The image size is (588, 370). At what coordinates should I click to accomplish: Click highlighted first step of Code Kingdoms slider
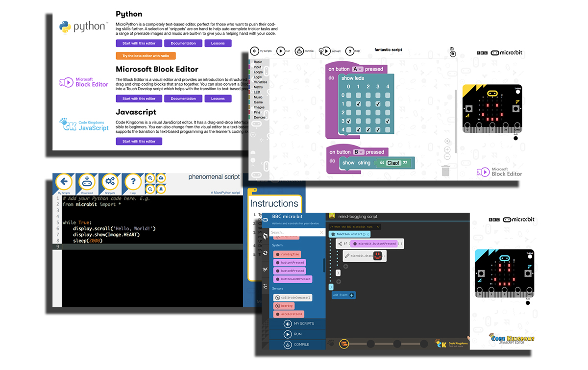344,344
